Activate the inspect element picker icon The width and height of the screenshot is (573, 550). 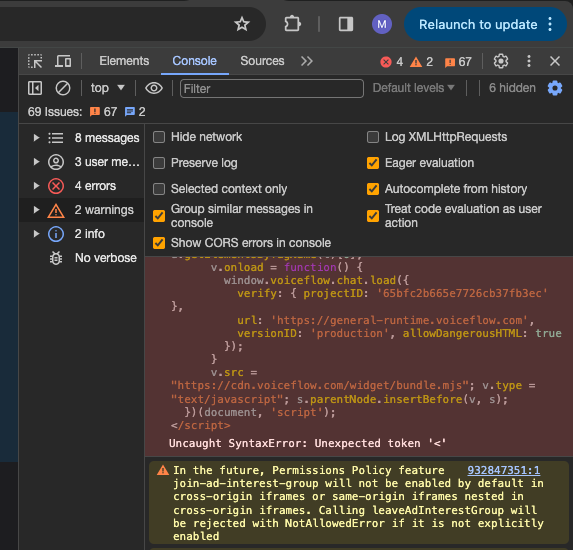[35, 61]
